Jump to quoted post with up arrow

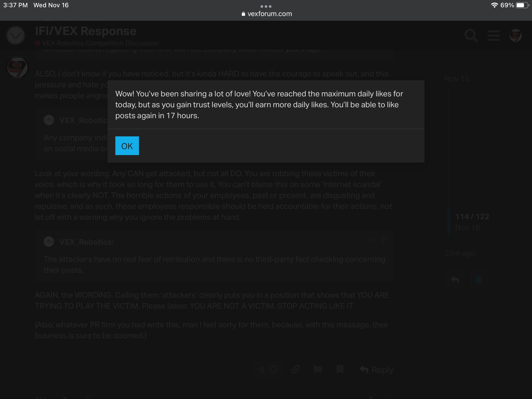click(383, 240)
